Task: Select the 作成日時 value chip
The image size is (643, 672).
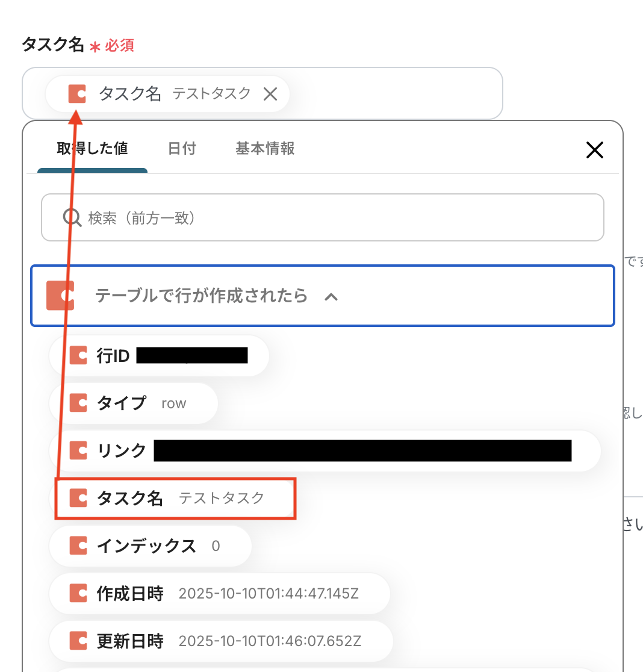Action: click(x=220, y=594)
